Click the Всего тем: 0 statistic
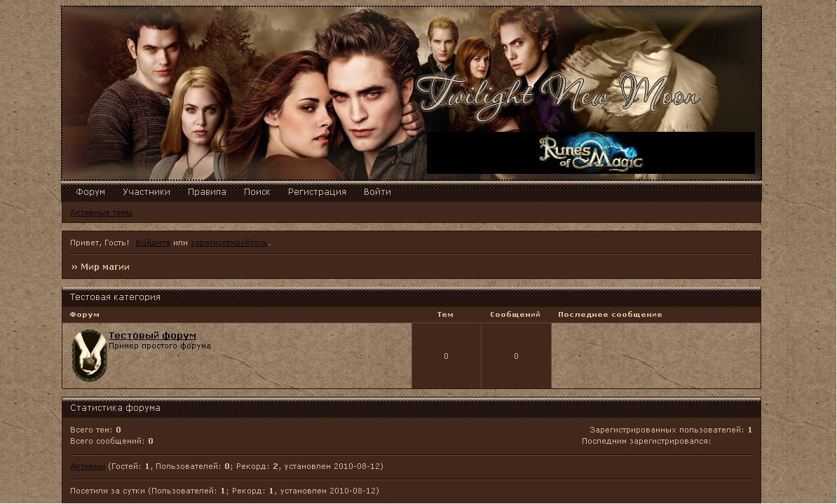This screenshot has width=837, height=504. [x=95, y=430]
